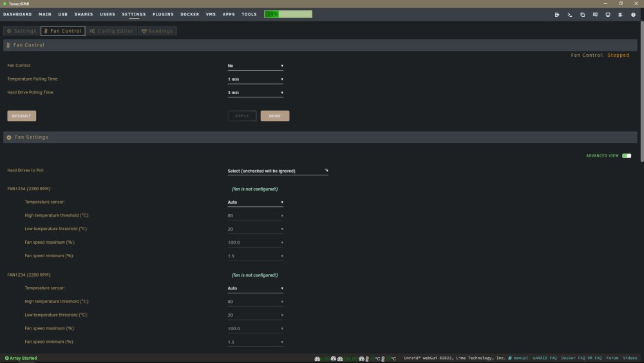Screen dimensions: 644x363
Task: Click first '(fan is not configured!)' notice
Action: point(254,189)
